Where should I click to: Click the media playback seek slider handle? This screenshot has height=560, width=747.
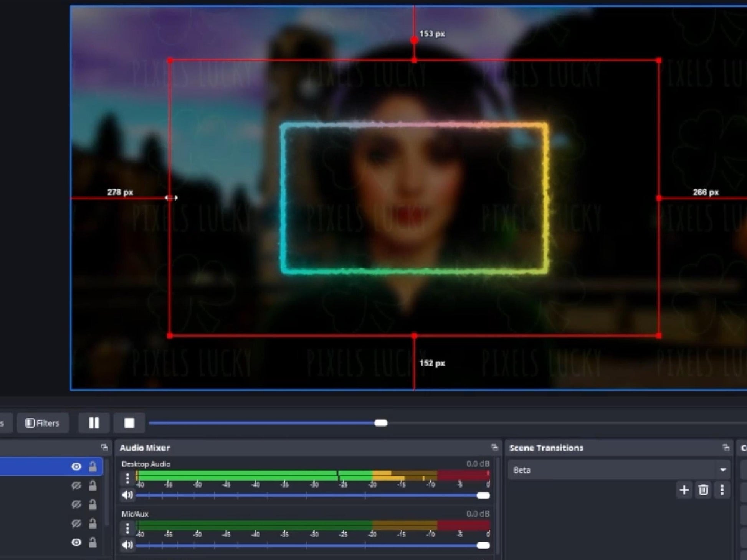[x=381, y=423]
